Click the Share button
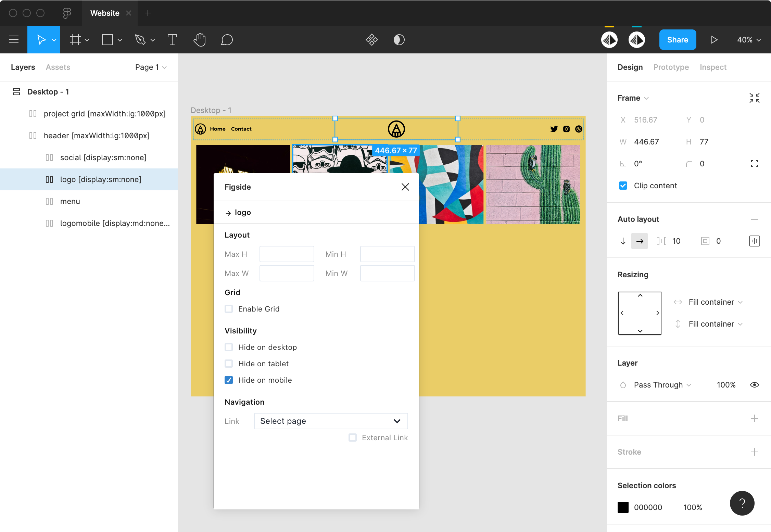Viewport: 771px width, 532px height. (678, 40)
